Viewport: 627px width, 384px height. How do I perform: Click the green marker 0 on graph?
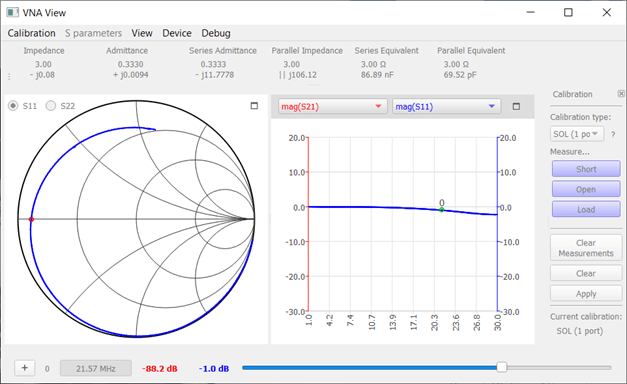pos(441,210)
